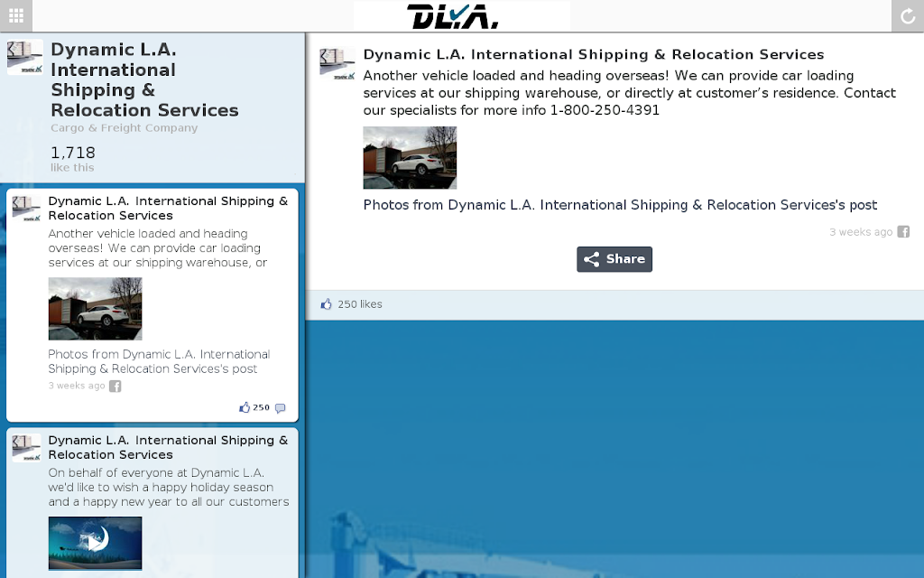Open car photo thumbnail in feed card

[x=95, y=309]
